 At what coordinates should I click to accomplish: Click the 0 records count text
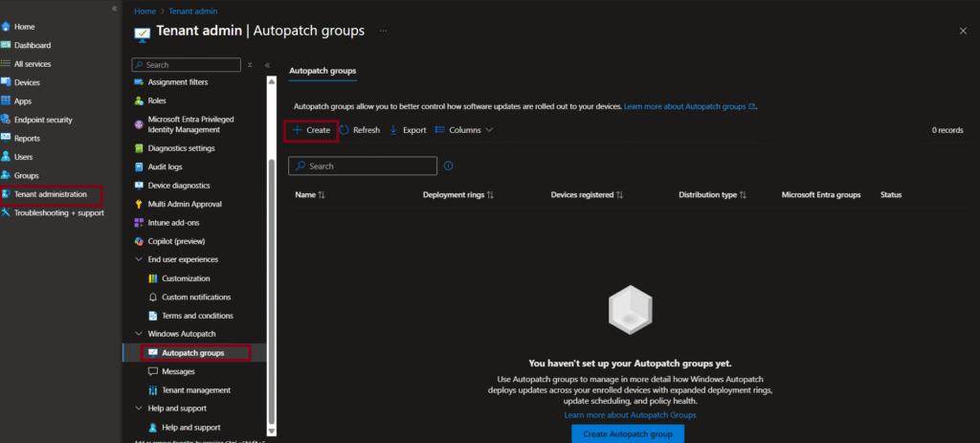(947, 130)
